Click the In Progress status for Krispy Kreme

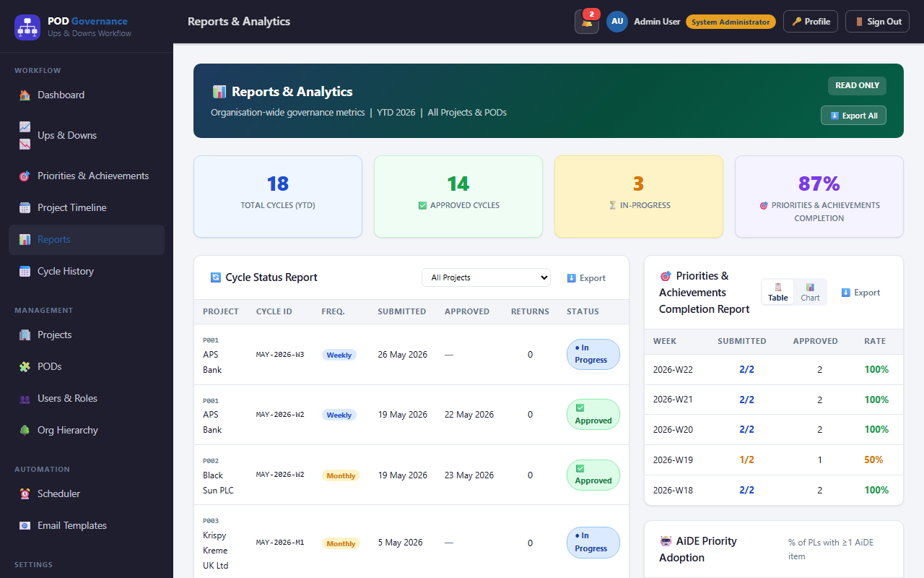[593, 542]
